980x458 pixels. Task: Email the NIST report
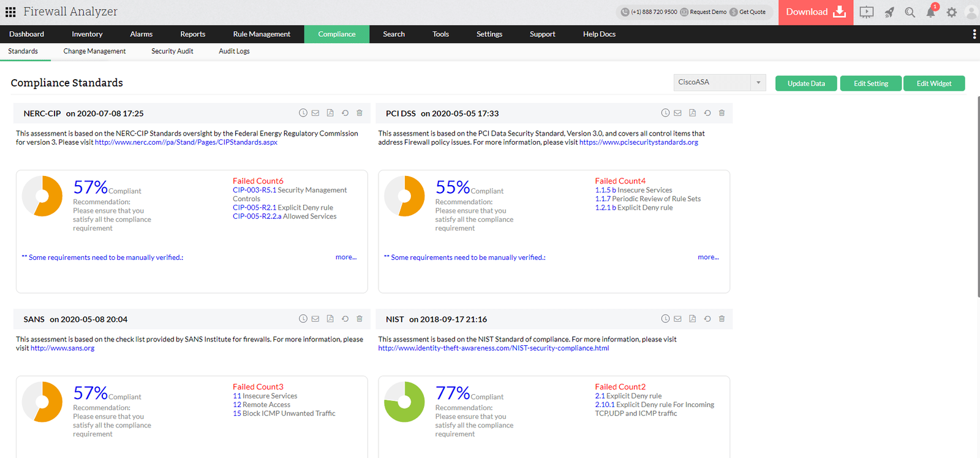678,319
